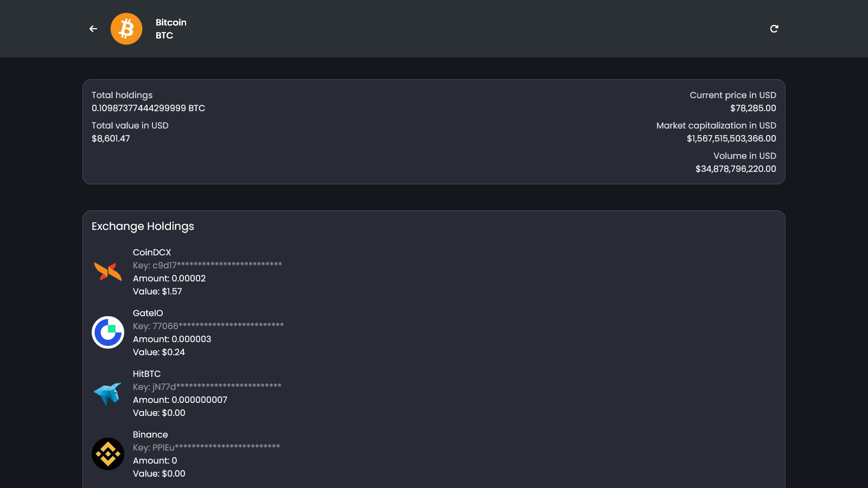Refresh the Bitcoin data
Screen dimensions: 868x488
click(x=774, y=29)
